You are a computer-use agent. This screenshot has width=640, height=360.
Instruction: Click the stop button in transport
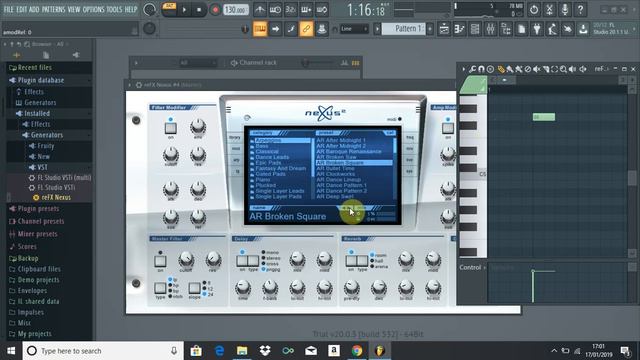click(x=199, y=10)
